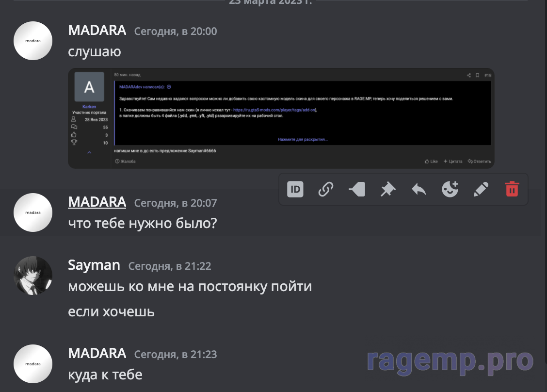Open the forum post screenshot attachment
The height and width of the screenshot is (392, 547).
click(x=281, y=118)
